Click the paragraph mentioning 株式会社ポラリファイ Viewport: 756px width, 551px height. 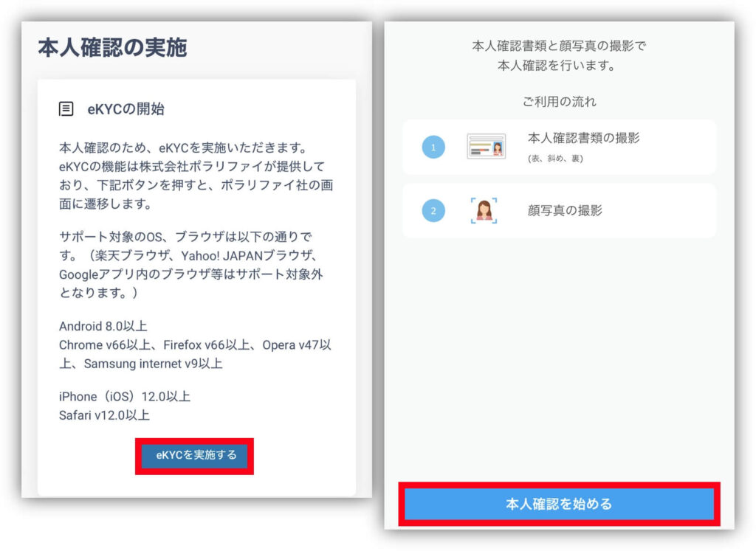196,176
